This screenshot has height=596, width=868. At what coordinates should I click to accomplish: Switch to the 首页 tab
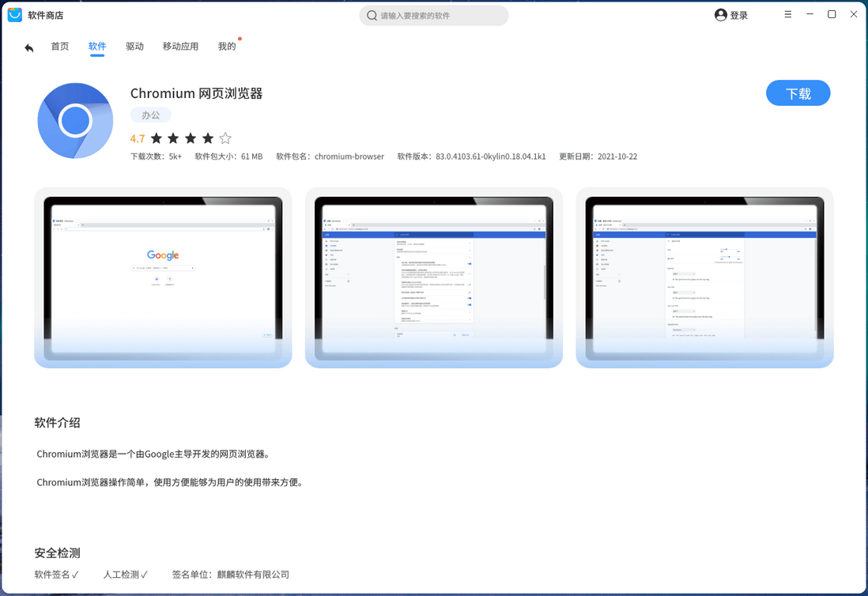(x=59, y=47)
